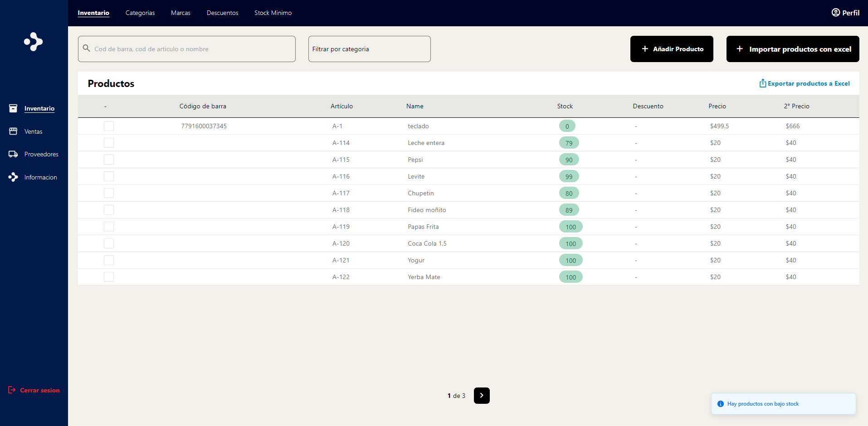This screenshot has height=426, width=868.
Task: Click the Código de barra header
Action: point(203,106)
